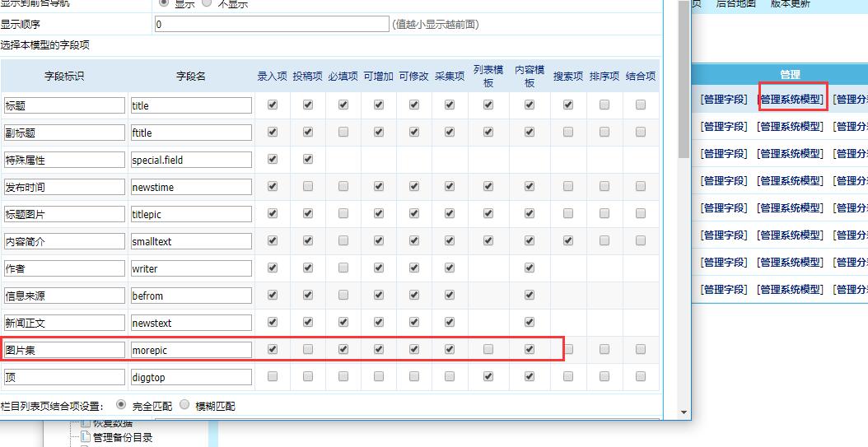Choose 不显示 for front navigation display
Image resolution: width=868 pixels, height=447 pixels.
click(207, 3)
